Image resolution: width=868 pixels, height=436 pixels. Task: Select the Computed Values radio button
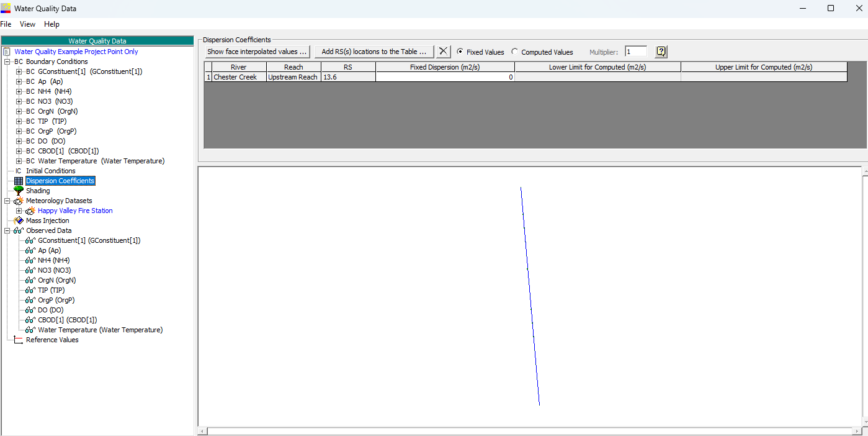pyautogui.click(x=514, y=52)
